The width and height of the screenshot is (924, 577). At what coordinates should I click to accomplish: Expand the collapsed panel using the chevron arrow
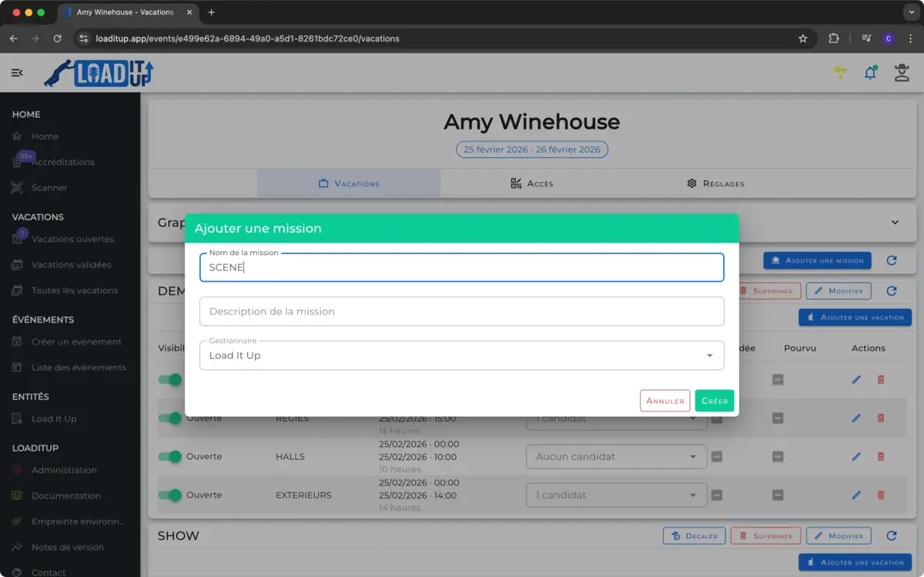pos(895,223)
